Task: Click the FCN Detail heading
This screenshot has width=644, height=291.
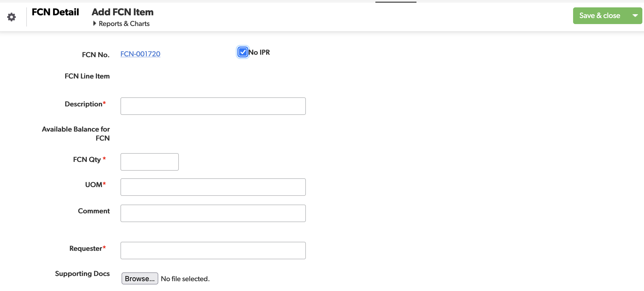Action: [55, 12]
